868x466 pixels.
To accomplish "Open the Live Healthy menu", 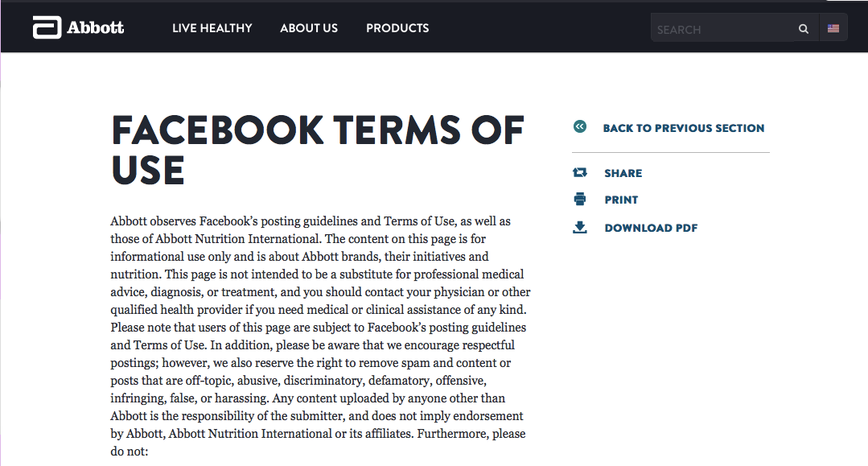I will click(x=212, y=28).
